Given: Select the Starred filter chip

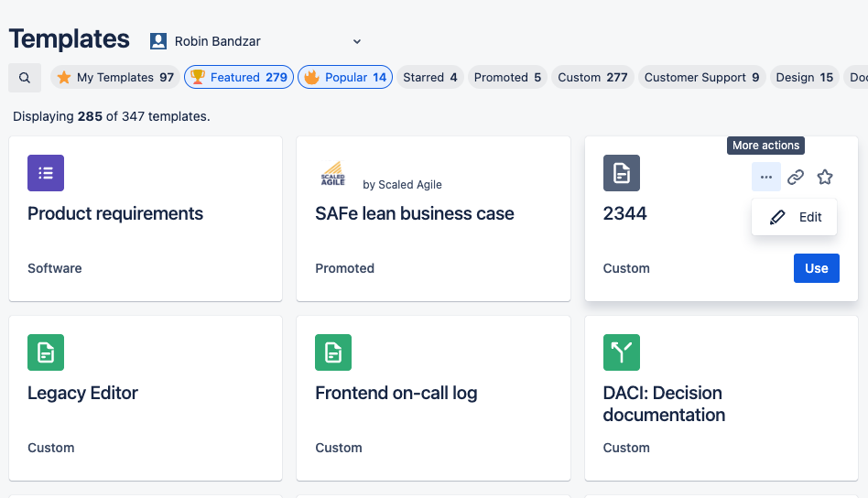Looking at the screenshot, I should click(x=429, y=78).
